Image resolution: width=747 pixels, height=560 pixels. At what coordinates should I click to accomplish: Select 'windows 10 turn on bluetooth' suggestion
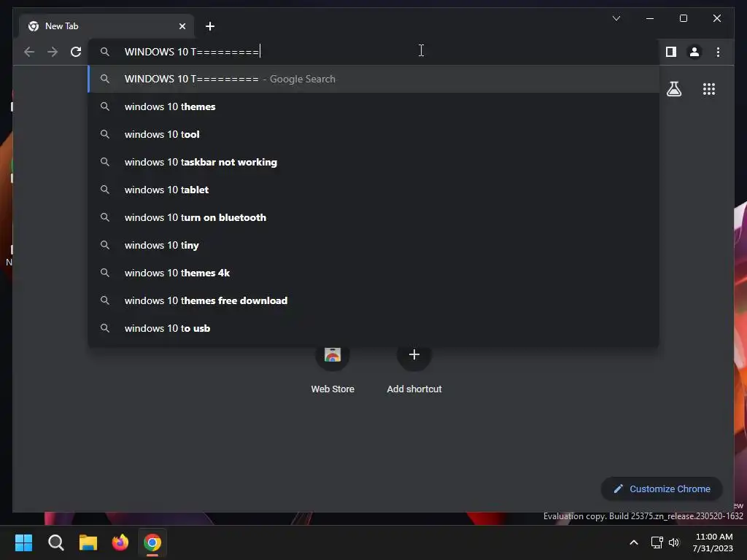pyautogui.click(x=374, y=217)
